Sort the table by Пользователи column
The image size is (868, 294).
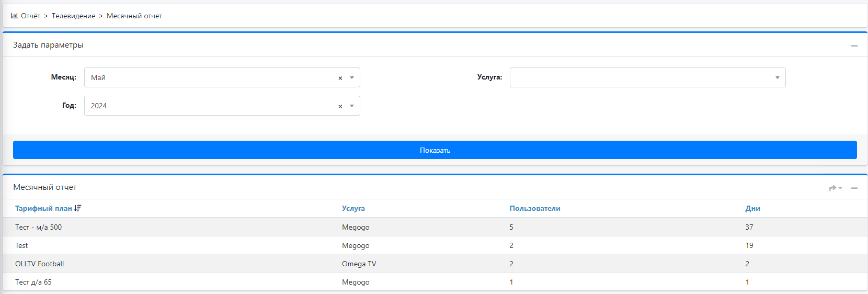(534, 208)
